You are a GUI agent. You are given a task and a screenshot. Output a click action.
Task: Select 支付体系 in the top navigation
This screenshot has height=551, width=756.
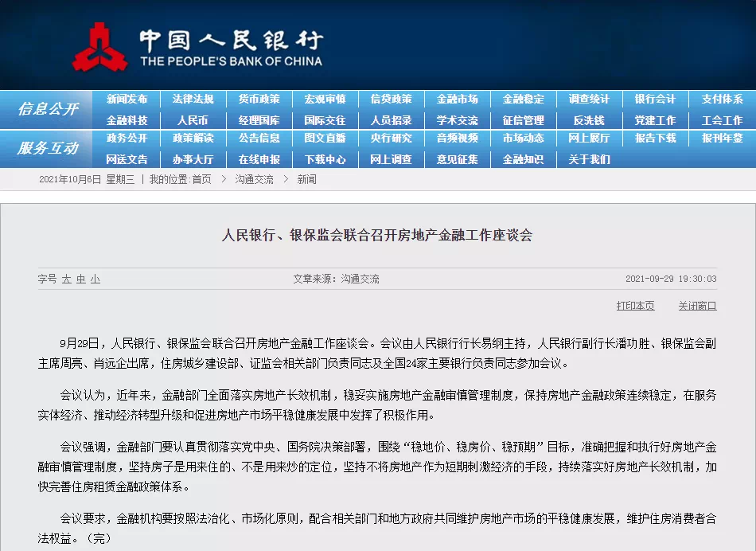tap(722, 100)
